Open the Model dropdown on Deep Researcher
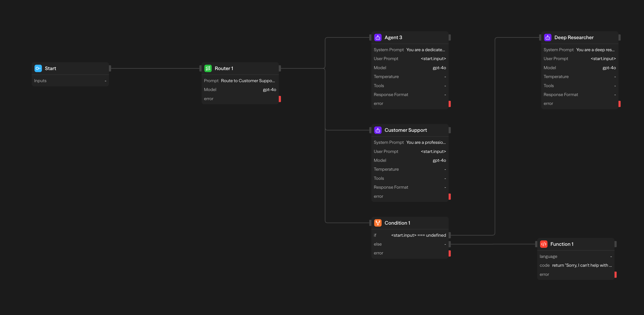Viewport: 644px width, 315px height. [x=609, y=68]
